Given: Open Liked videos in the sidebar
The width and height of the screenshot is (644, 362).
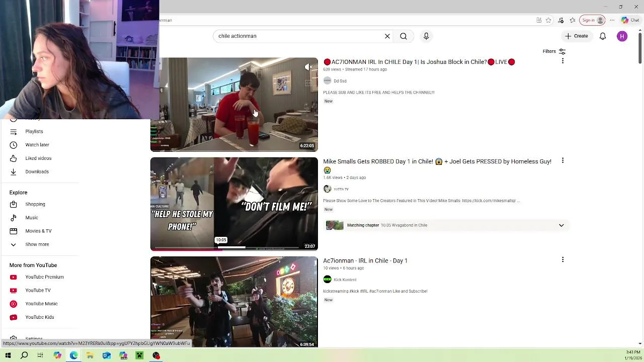Looking at the screenshot, I should coord(38,158).
